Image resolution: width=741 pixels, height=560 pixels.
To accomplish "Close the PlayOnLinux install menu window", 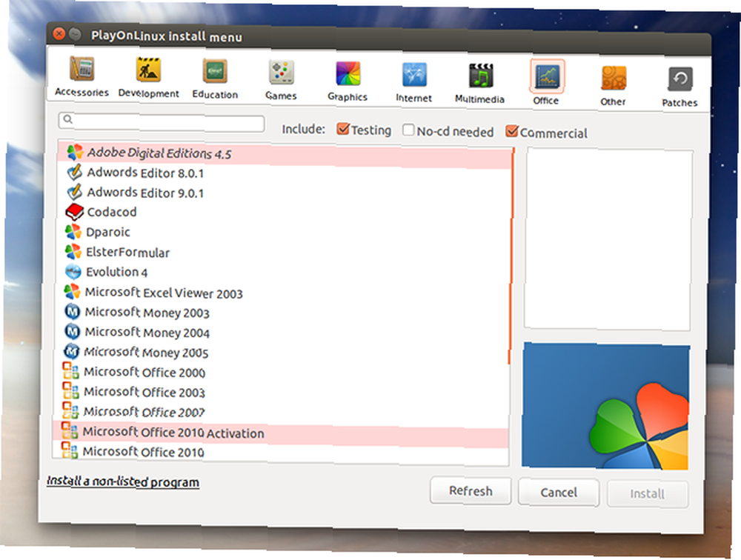I will tap(59, 33).
